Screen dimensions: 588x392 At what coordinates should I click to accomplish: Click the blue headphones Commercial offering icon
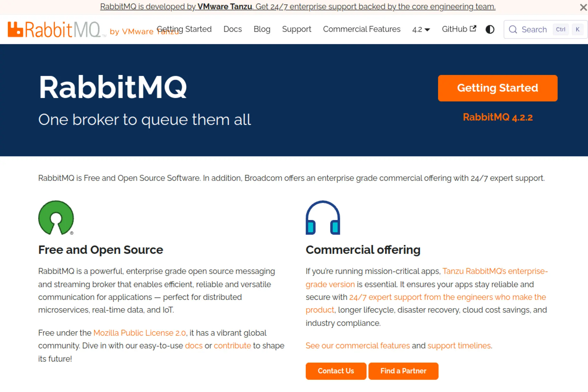point(323,218)
